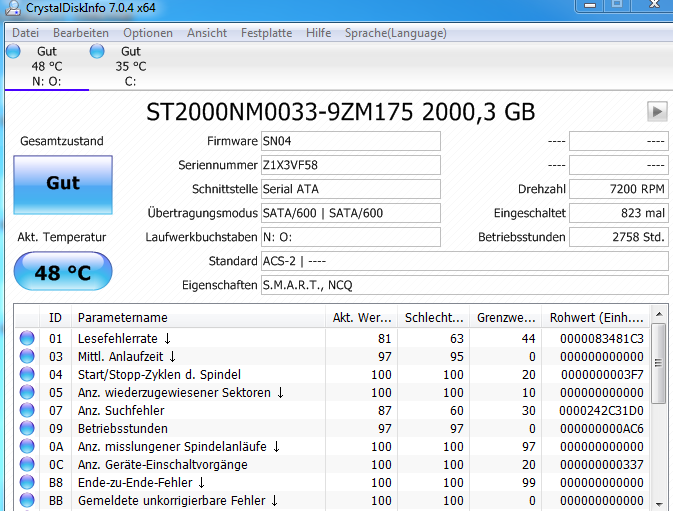Click the scroll down arrow of the table
Viewport: 673px width, 511px height.
click(658, 504)
